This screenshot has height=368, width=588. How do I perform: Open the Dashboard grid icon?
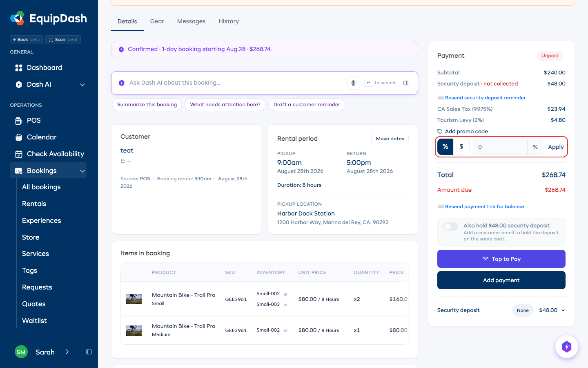click(x=19, y=68)
